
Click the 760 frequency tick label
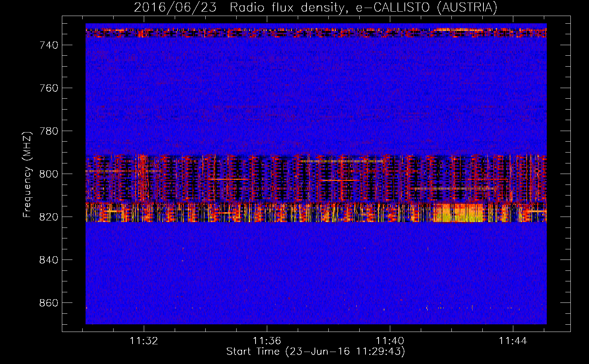pyautogui.click(x=49, y=88)
